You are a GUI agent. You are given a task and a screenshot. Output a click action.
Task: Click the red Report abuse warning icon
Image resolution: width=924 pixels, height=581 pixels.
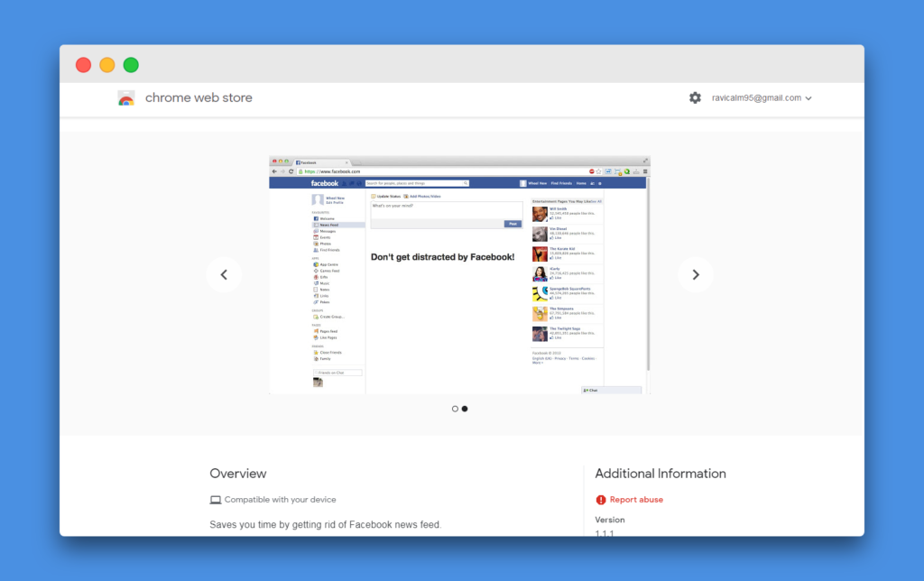pos(600,500)
